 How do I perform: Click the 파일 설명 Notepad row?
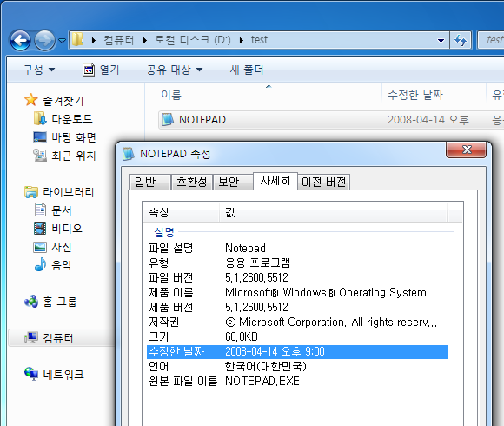[x=297, y=248]
